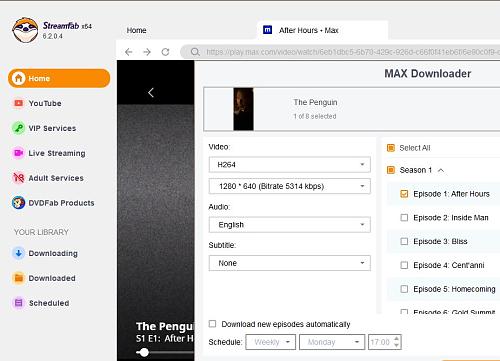Open the Downloaded folder icon

[19, 278]
